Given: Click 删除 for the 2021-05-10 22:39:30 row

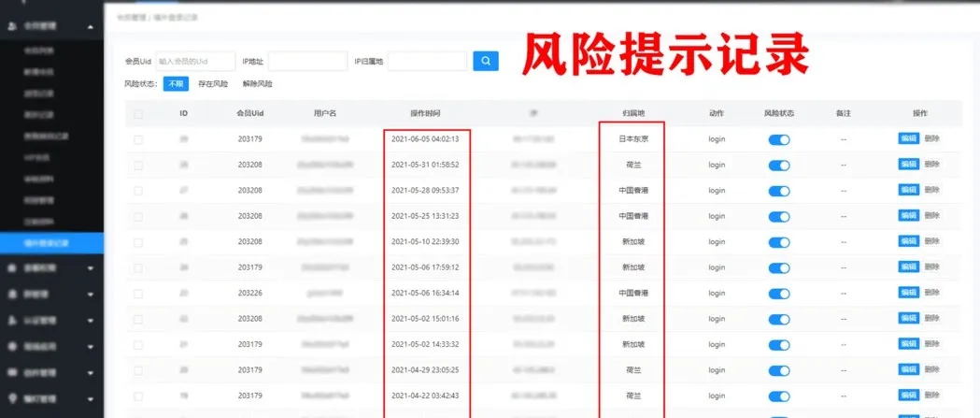Looking at the screenshot, I should click(x=931, y=241).
